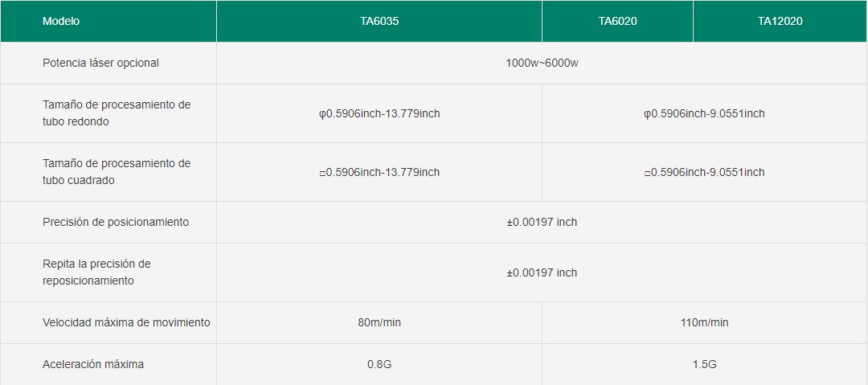Select the TA6020 column header
This screenshot has height=385, width=868.
click(618, 21)
